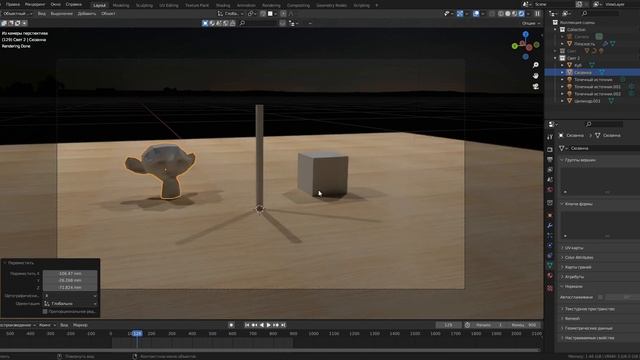Image resolution: width=640 pixels, height=360 pixels.
Task: Toggle the Автосглаживание checkbox
Action: pos(600,297)
